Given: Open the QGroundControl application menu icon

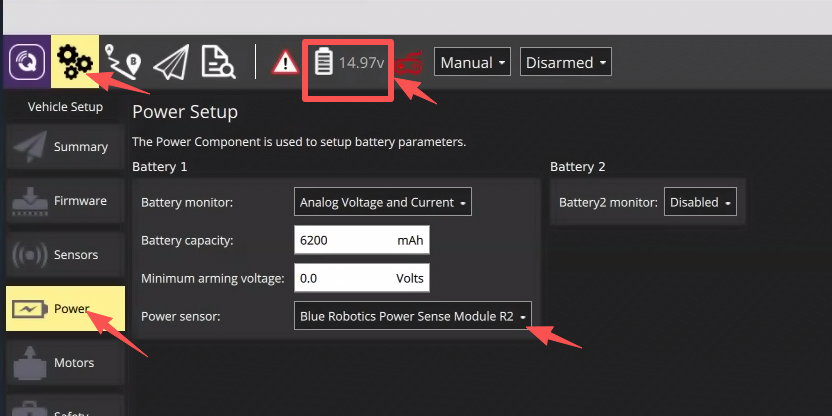Looking at the screenshot, I should pyautogui.click(x=27, y=62).
